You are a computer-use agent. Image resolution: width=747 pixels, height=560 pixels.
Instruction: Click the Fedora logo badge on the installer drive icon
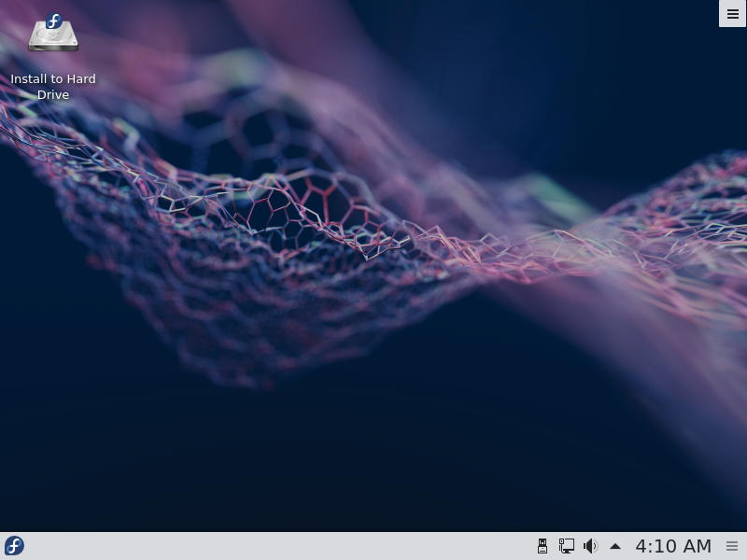tap(54, 21)
